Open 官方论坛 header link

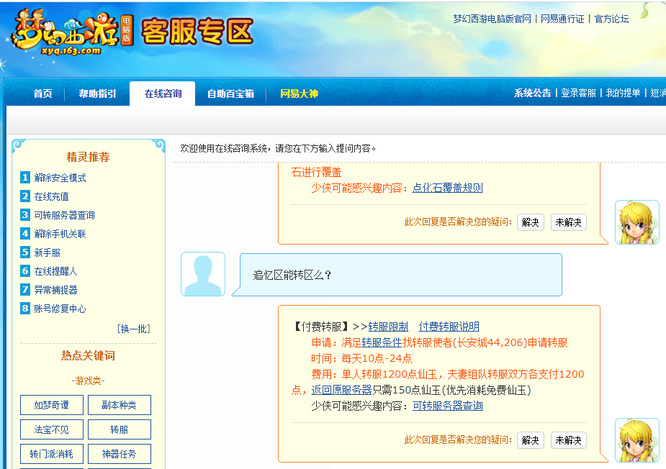coord(611,19)
